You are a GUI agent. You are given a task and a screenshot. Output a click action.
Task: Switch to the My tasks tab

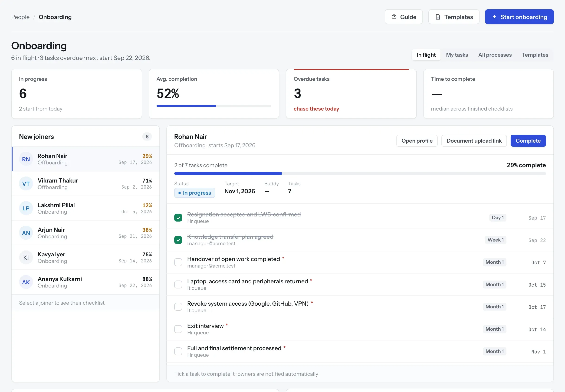click(457, 55)
